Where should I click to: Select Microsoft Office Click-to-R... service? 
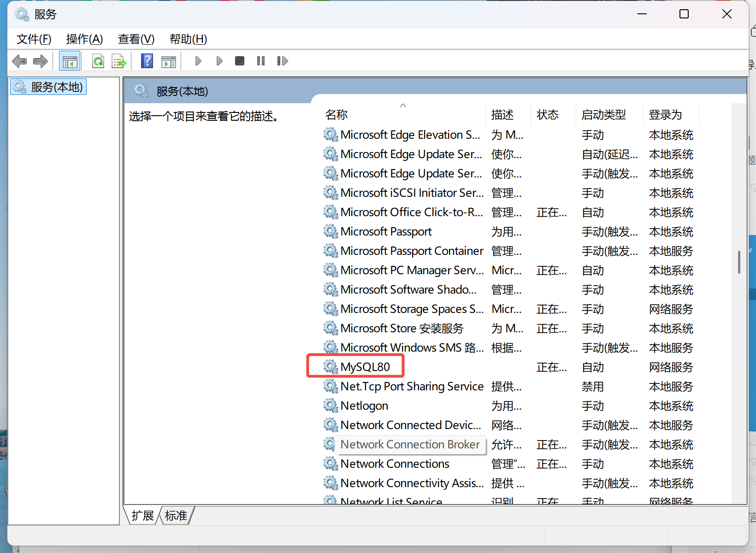click(x=412, y=212)
